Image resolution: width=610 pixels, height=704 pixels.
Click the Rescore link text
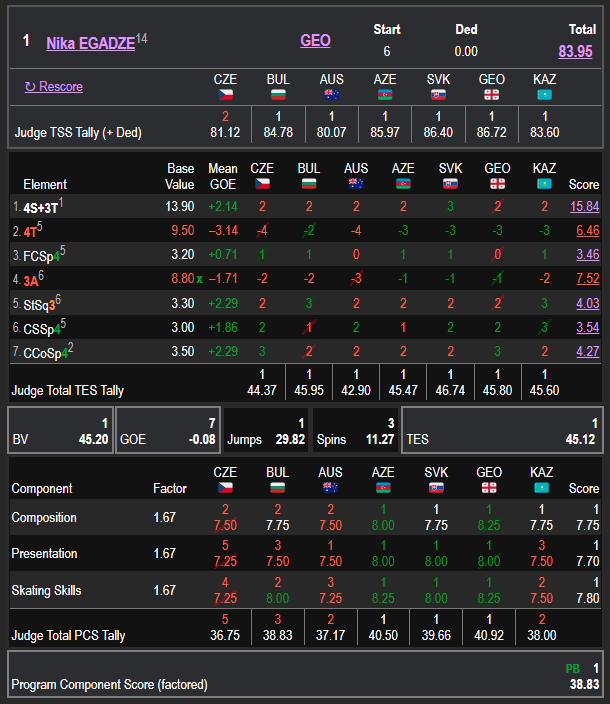60,87
